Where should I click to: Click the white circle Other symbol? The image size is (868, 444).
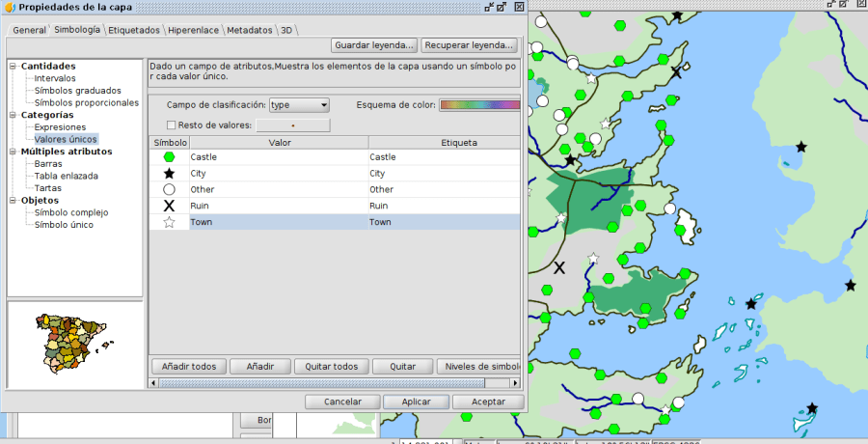point(169,189)
